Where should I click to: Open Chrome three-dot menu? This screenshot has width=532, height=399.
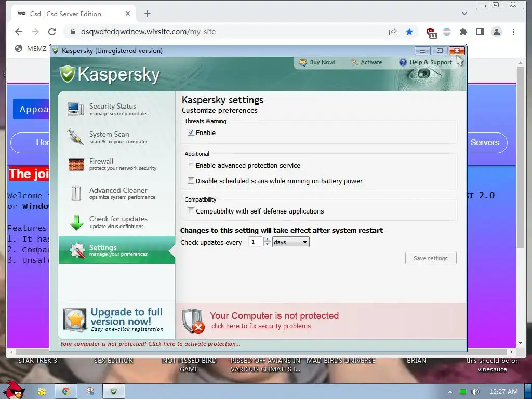[x=513, y=32]
